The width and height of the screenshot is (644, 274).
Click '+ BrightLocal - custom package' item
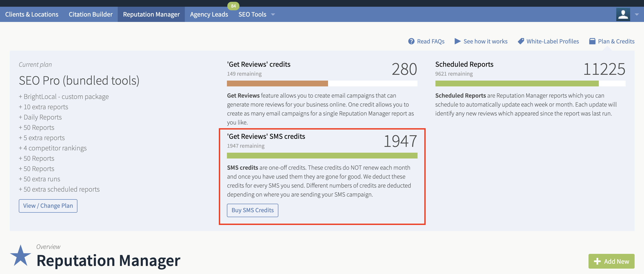coord(64,96)
